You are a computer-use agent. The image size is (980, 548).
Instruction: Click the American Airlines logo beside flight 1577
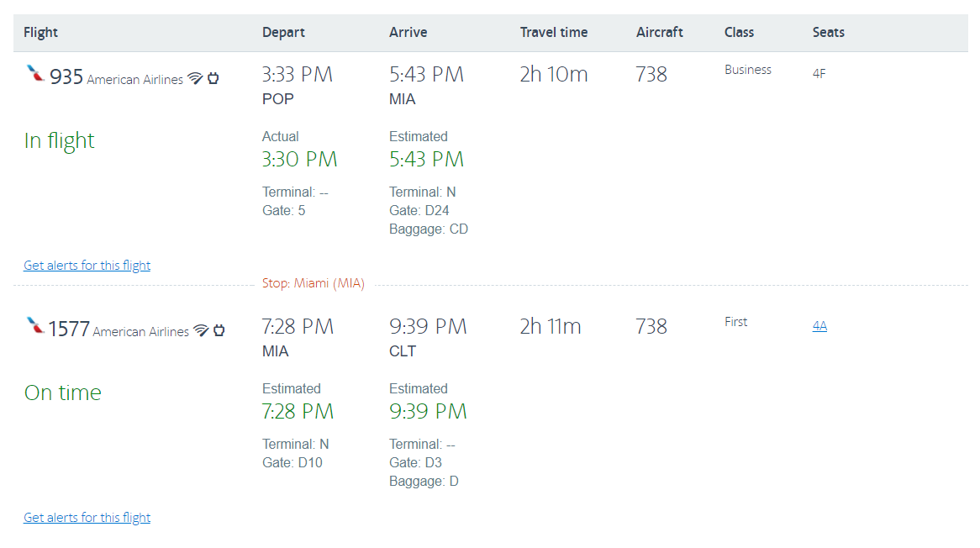click(x=35, y=326)
